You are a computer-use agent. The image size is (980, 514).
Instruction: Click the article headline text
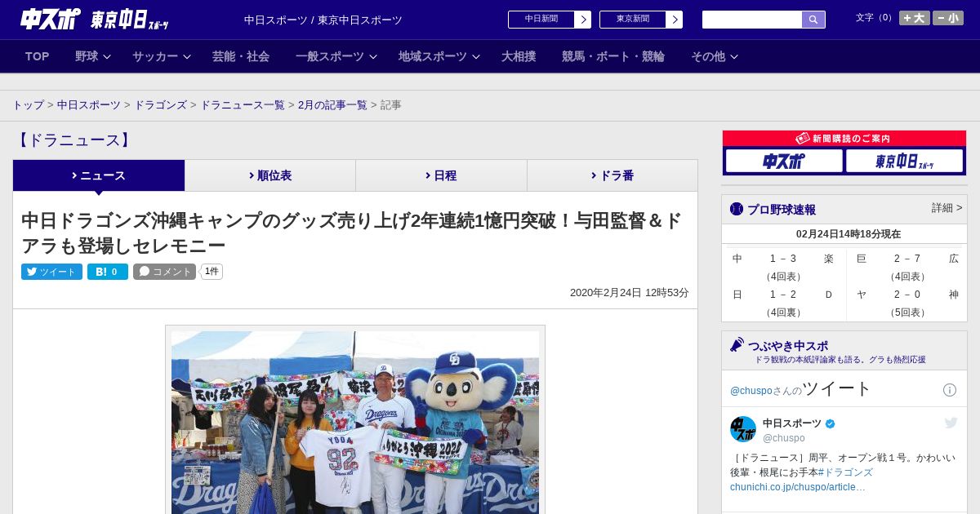[352, 233]
